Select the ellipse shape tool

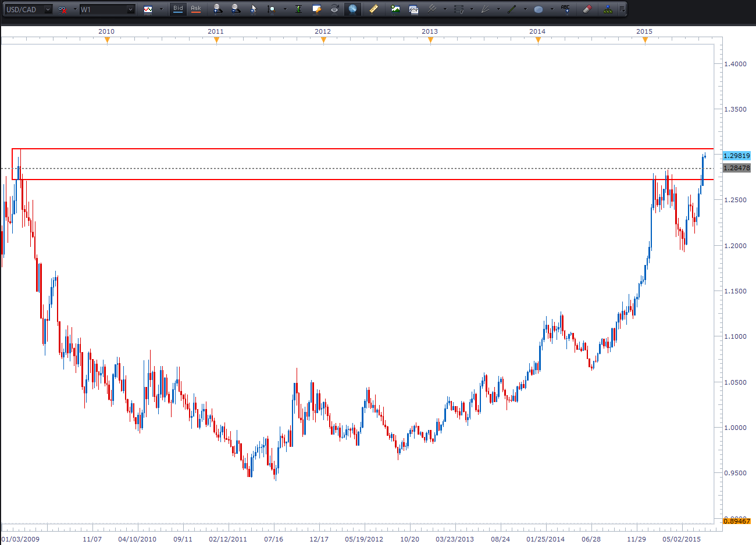[539, 9]
